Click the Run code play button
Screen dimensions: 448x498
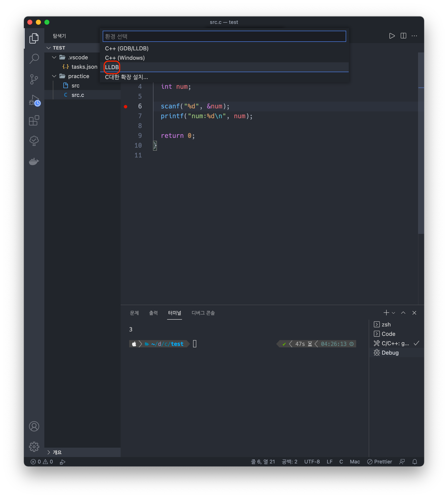tap(392, 36)
